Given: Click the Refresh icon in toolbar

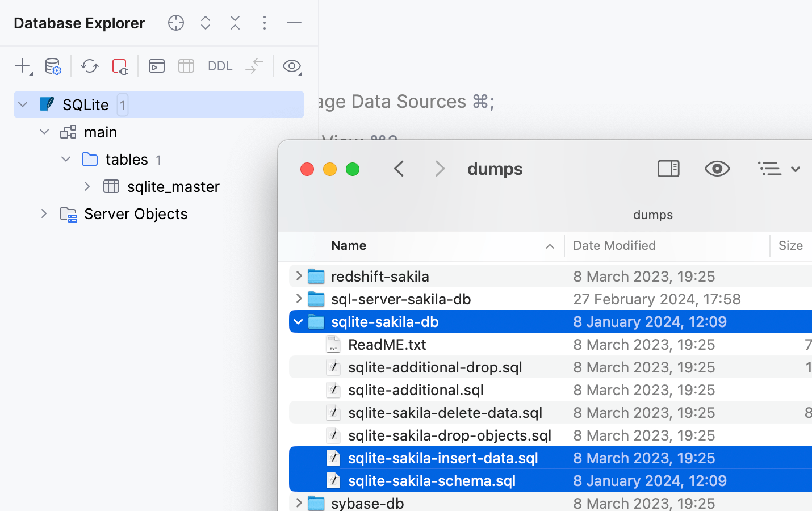Looking at the screenshot, I should [x=89, y=66].
